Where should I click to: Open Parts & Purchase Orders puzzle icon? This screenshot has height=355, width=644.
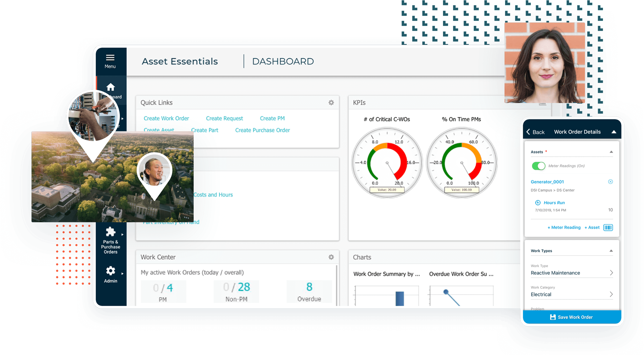click(111, 232)
